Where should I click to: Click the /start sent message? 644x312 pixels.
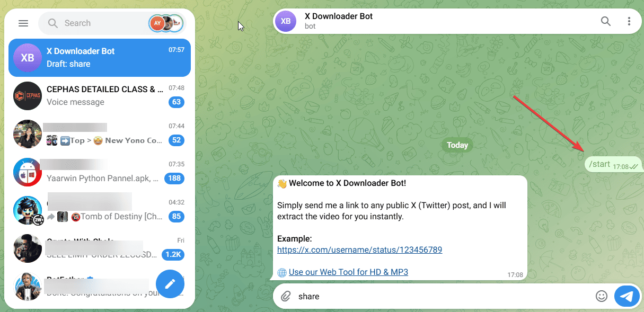point(613,165)
